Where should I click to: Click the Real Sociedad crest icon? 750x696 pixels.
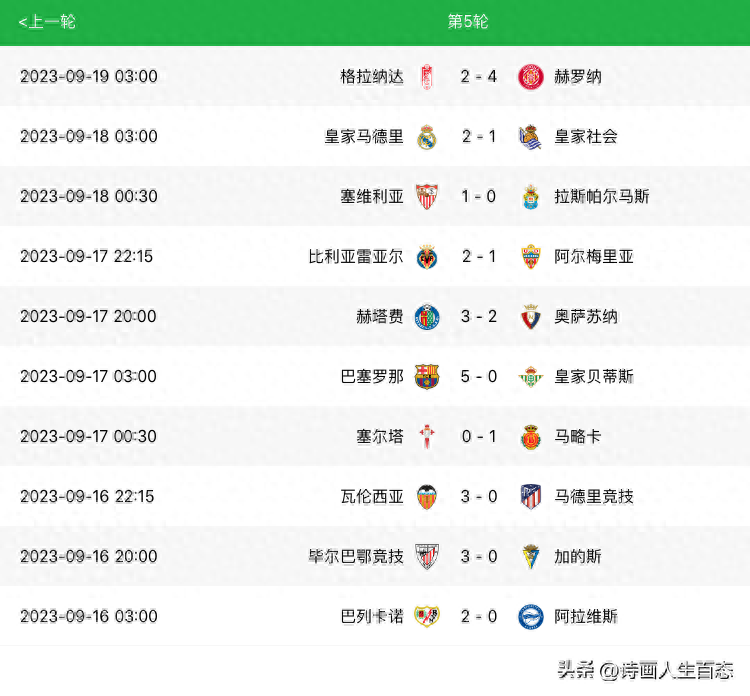click(531, 137)
